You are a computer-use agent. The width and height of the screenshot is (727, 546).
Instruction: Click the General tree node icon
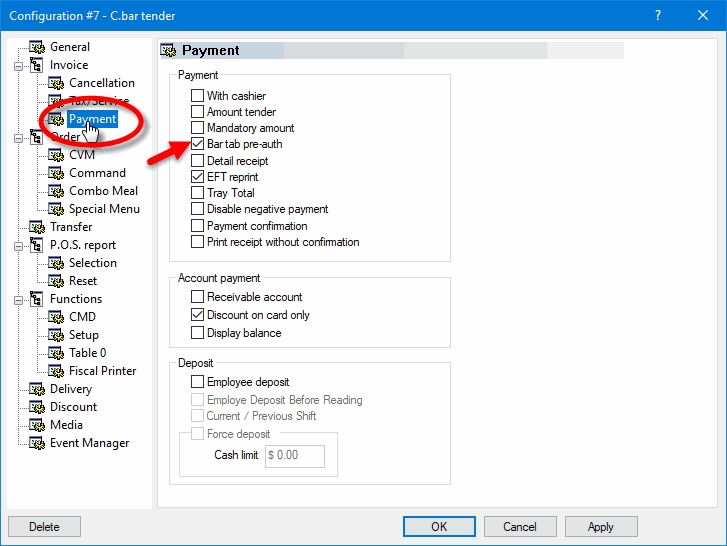(37, 47)
